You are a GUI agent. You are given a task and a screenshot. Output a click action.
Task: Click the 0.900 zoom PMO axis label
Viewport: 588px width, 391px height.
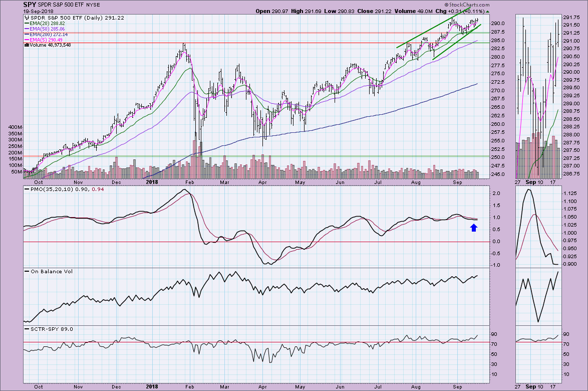(570, 264)
